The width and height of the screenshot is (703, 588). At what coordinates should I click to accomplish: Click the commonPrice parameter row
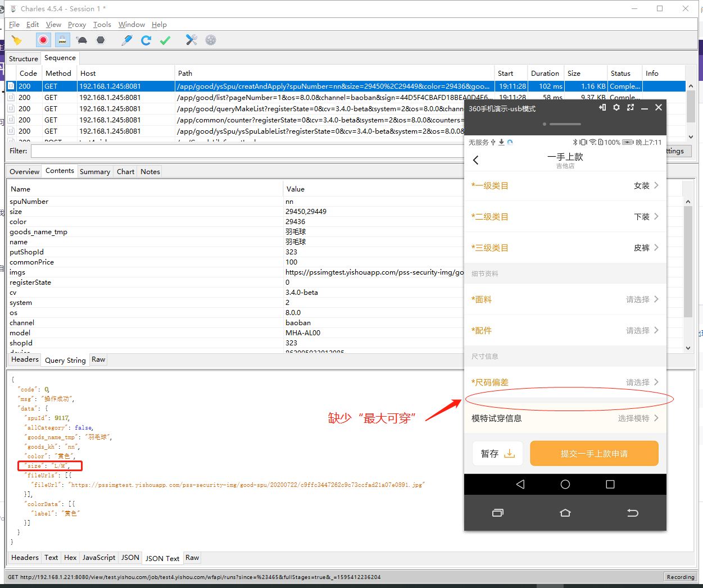tap(236, 262)
